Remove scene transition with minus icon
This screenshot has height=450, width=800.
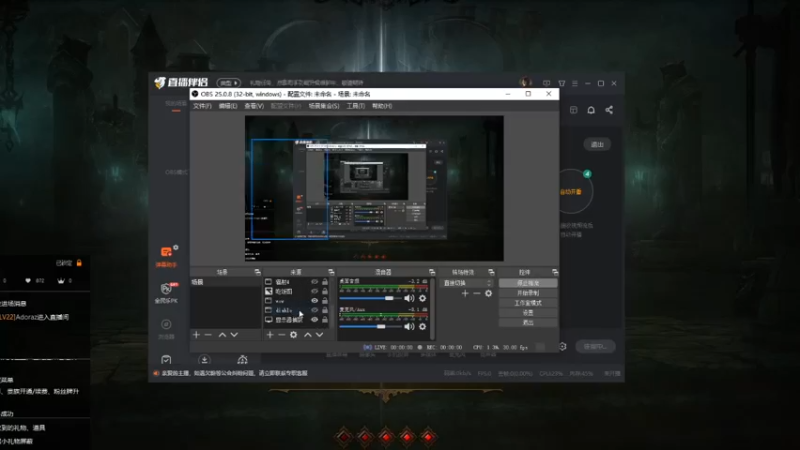[477, 293]
